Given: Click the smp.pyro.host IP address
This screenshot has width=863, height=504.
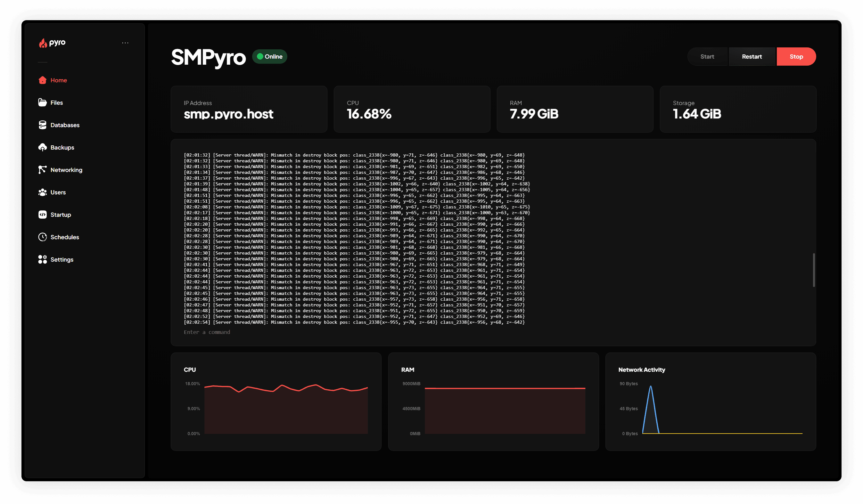Looking at the screenshot, I should pyautogui.click(x=228, y=114).
